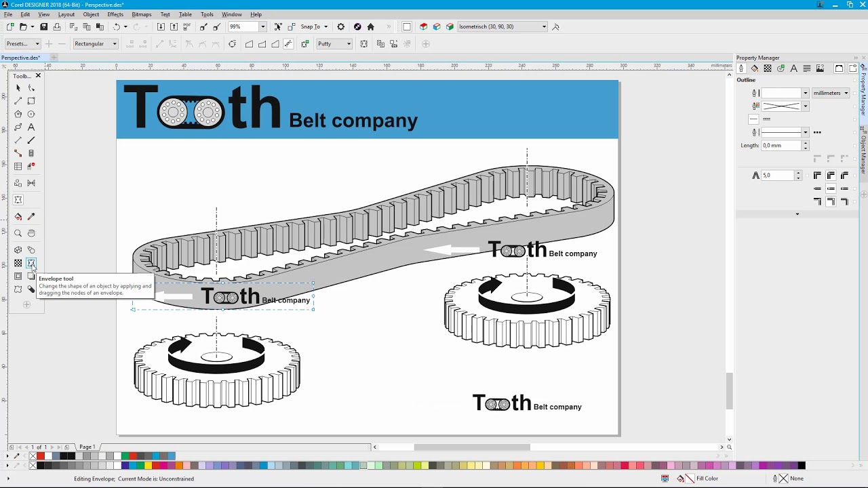Click the miter limit field showing 5,0

coord(778,176)
